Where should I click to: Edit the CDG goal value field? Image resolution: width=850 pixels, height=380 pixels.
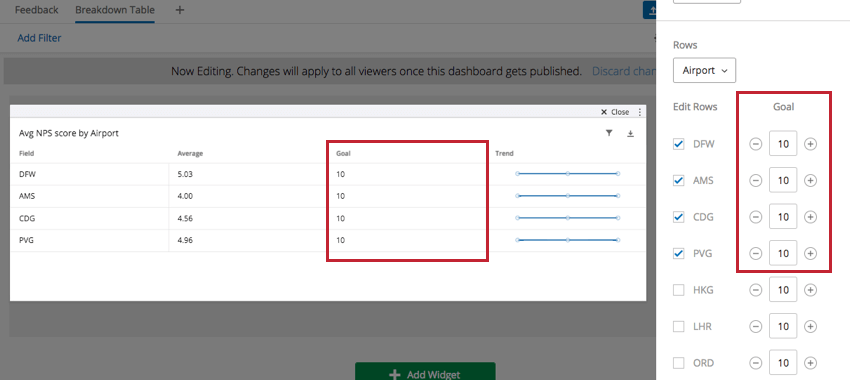click(x=783, y=217)
